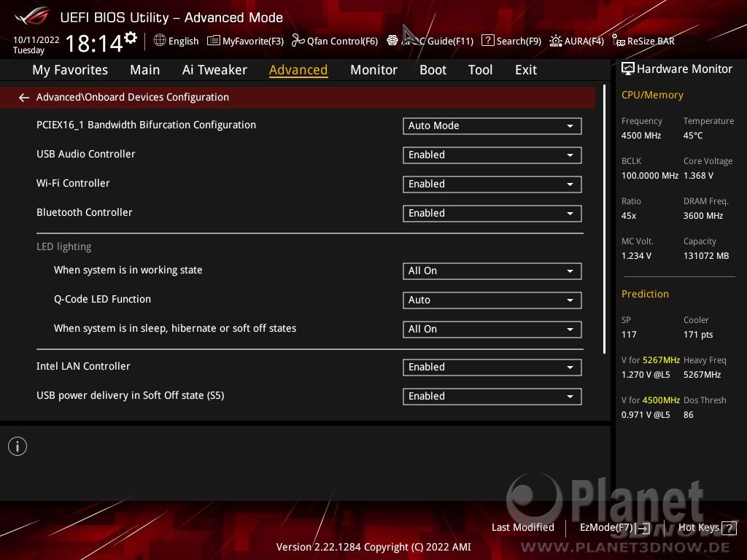
Task: Expand working state LED dropdown
Action: click(492, 271)
